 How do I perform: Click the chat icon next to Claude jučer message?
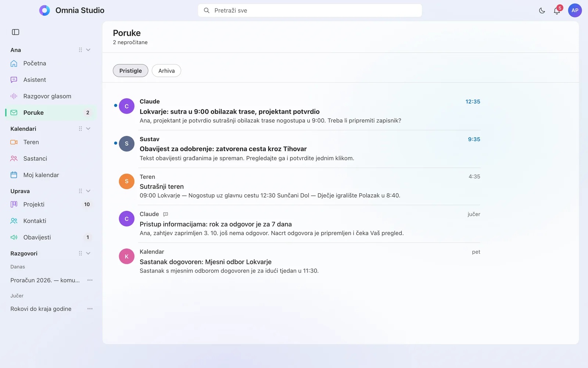click(x=166, y=214)
